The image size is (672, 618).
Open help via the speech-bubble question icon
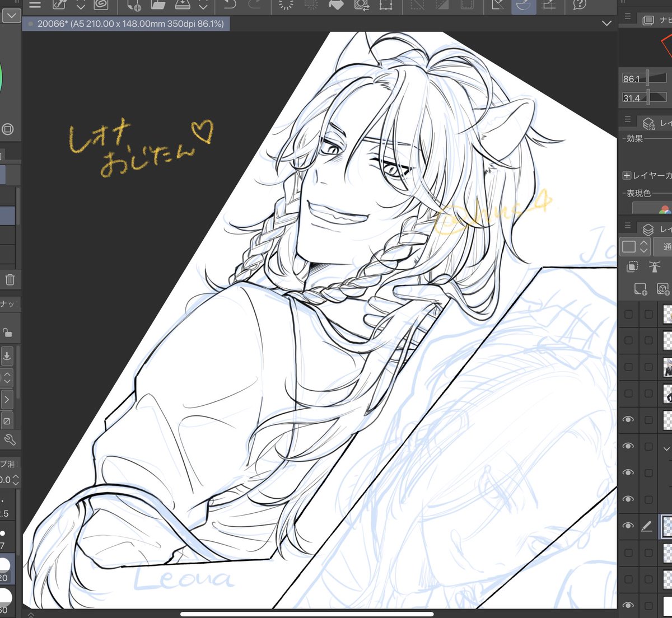click(580, 5)
